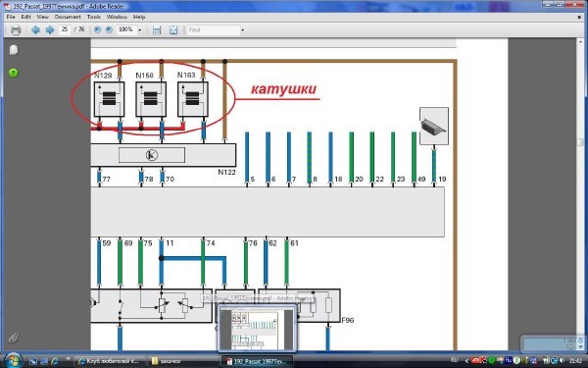Click the zoom out round button
588x368 pixels.
pyautogui.click(x=97, y=29)
